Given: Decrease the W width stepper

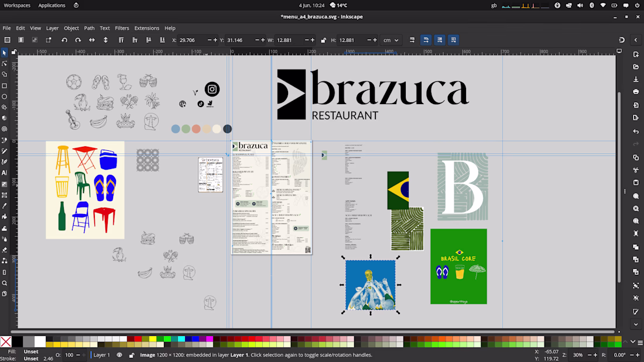Looking at the screenshot, I should click(306, 40).
